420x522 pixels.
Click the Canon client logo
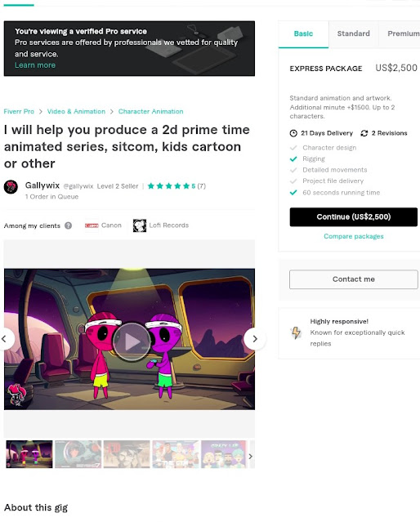92,225
